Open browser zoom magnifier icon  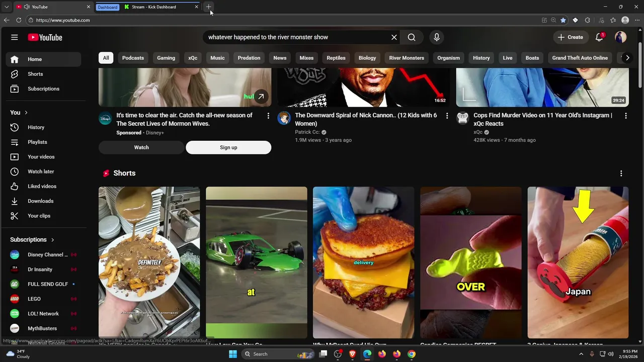(553, 20)
